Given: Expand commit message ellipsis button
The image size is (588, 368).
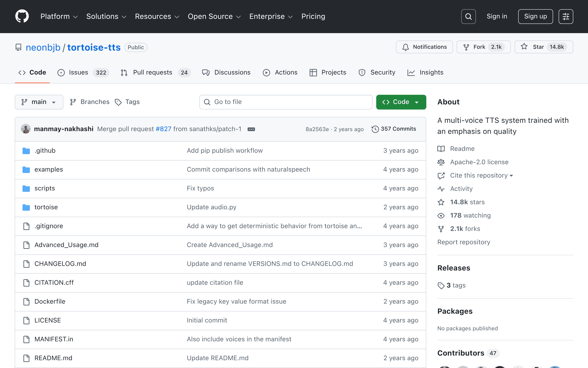Looking at the screenshot, I should tap(251, 129).
